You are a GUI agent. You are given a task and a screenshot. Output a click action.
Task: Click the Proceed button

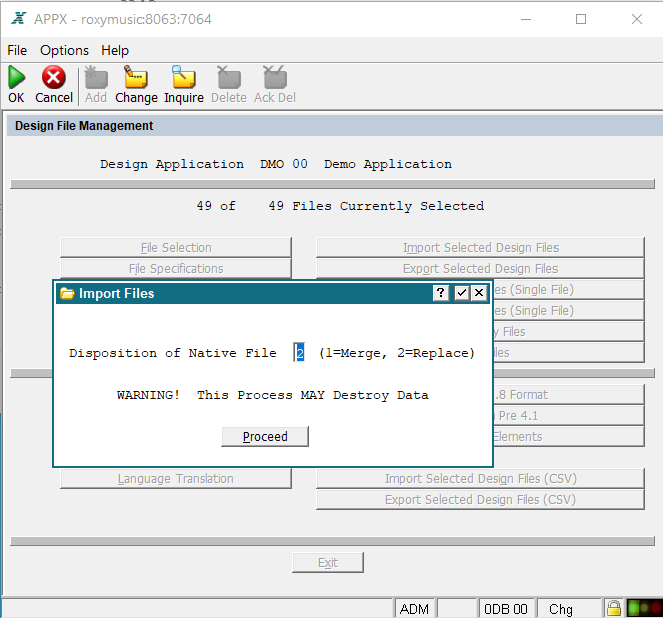point(265,436)
